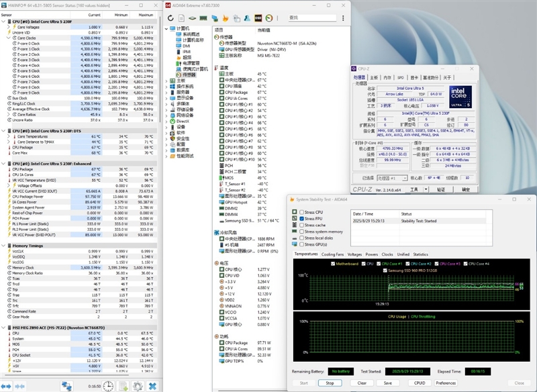
Task: Click HWiNFO network sharing icon
Action: [x=67, y=386]
